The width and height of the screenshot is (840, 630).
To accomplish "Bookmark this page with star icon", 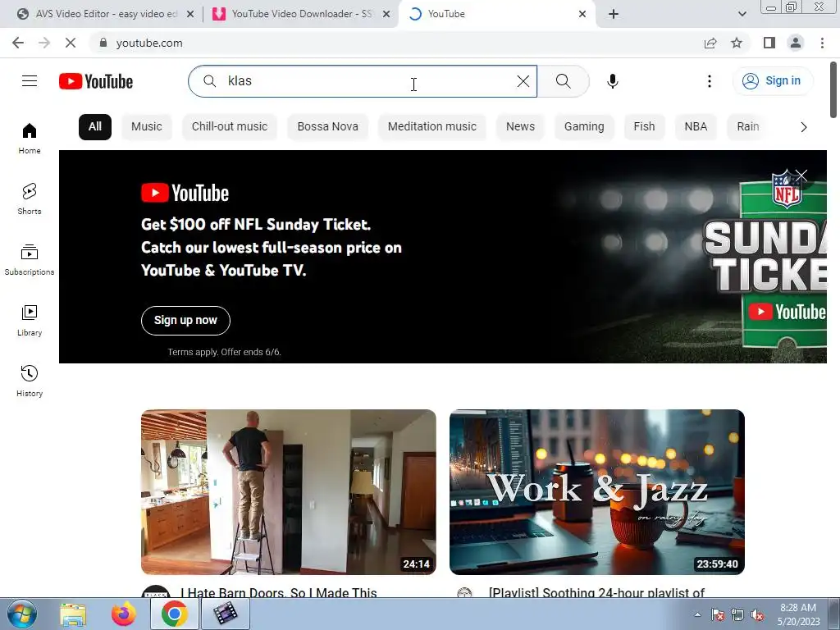I will point(737,43).
